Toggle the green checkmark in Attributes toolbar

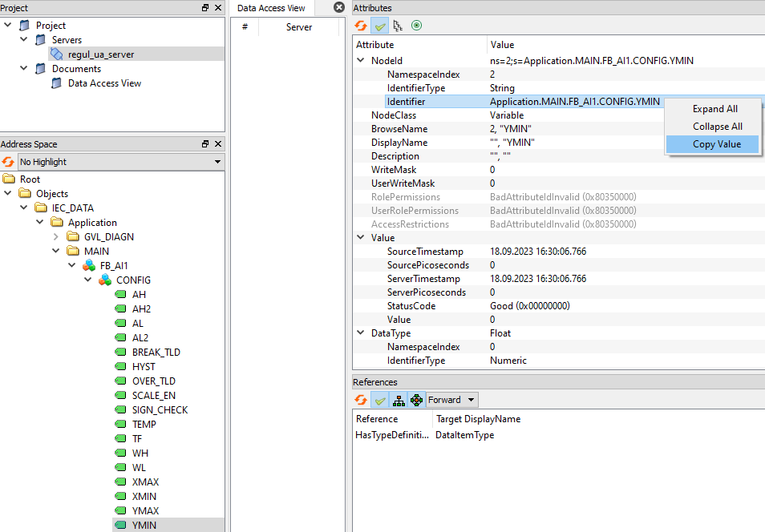(x=379, y=26)
